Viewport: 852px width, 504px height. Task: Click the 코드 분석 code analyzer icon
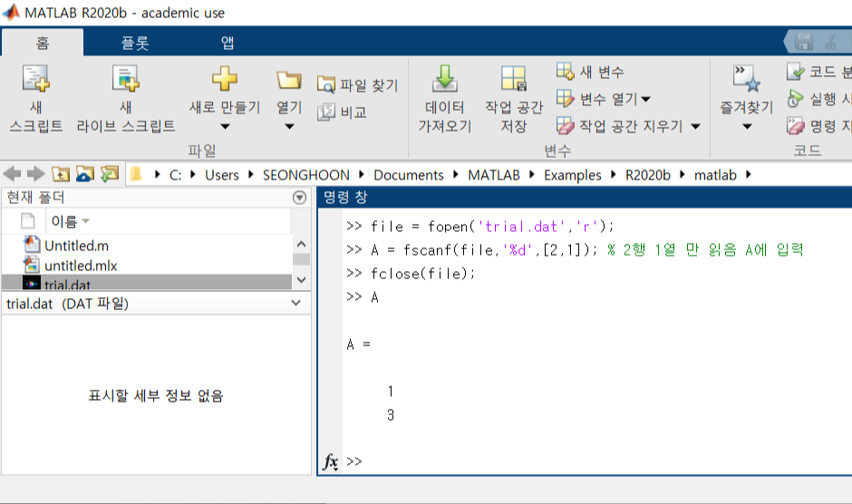(x=796, y=72)
